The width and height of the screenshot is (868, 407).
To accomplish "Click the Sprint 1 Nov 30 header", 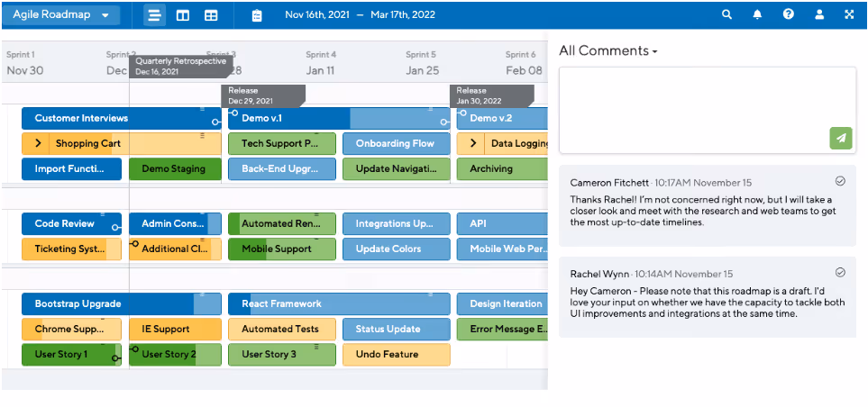I will tap(25, 63).
